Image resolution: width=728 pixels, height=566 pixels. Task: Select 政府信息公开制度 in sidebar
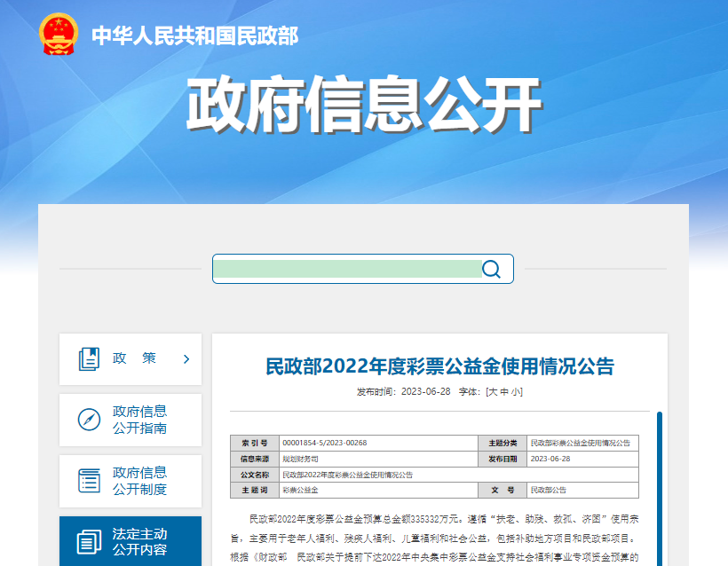click(x=131, y=481)
